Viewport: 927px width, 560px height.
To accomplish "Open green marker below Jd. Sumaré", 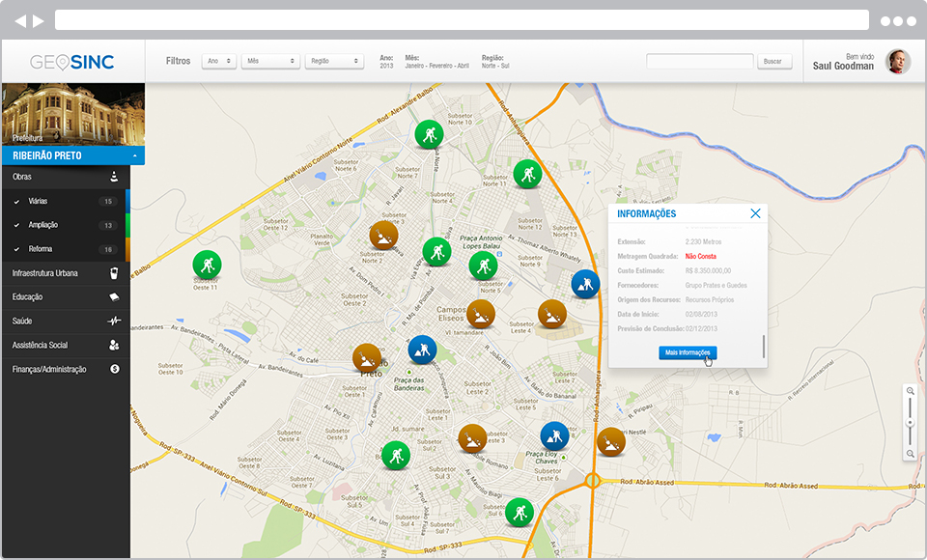I will 396,456.
